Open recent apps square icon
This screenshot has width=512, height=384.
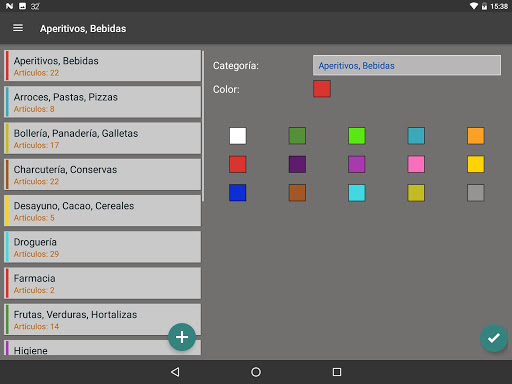pos(337,372)
